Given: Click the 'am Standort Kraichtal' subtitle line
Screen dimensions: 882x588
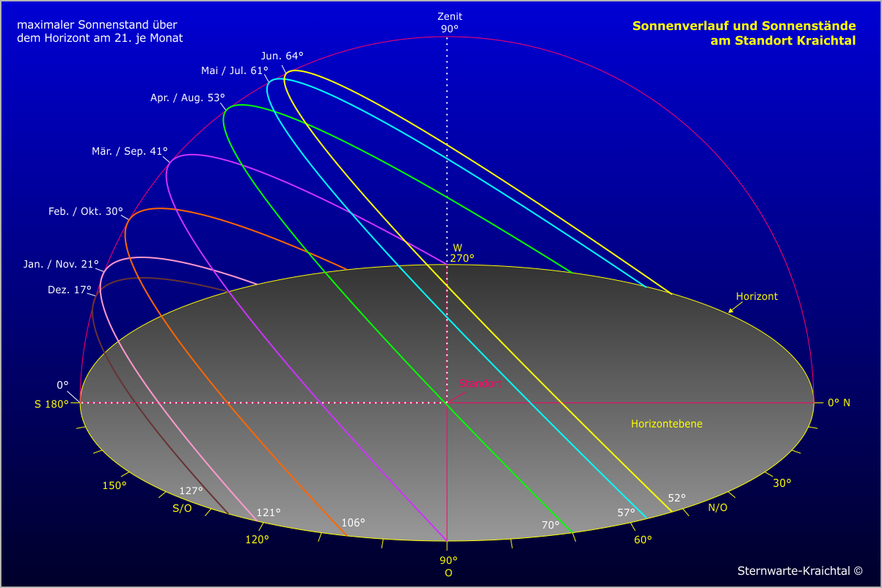Looking at the screenshot, I should (x=783, y=40).
